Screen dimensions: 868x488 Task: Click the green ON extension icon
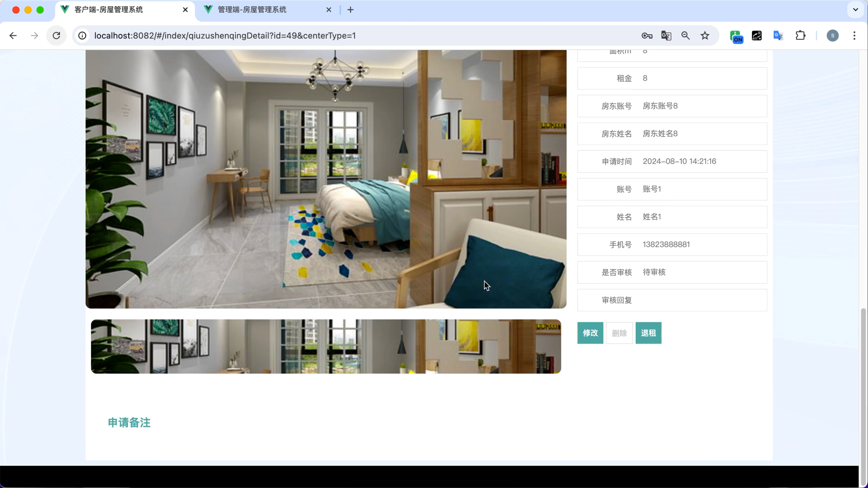(x=736, y=36)
